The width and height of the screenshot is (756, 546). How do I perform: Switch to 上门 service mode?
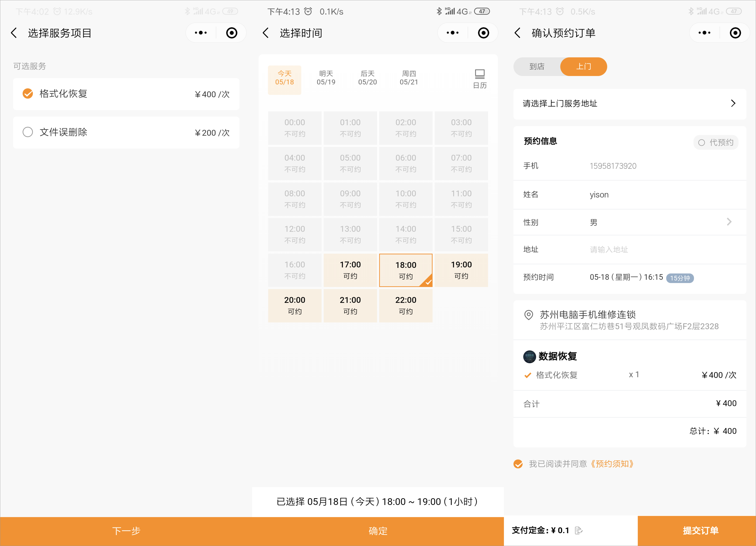pos(584,67)
